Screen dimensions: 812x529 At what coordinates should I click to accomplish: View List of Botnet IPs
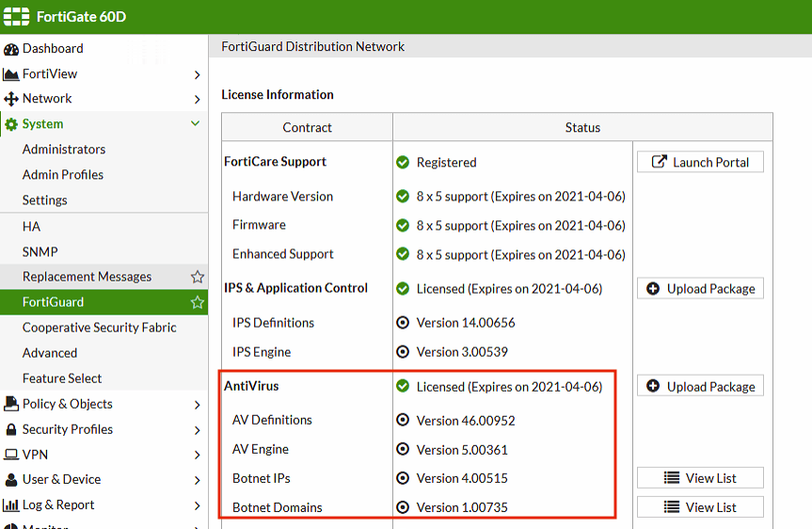point(700,478)
